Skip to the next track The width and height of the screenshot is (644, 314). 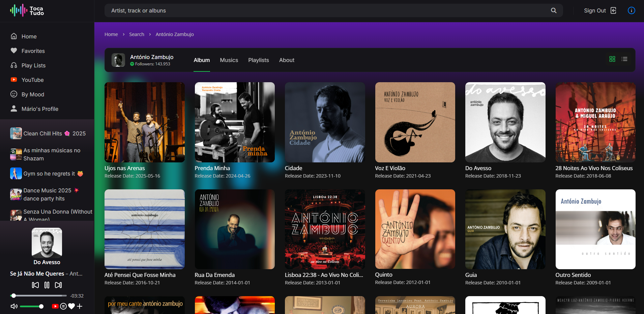click(58, 285)
